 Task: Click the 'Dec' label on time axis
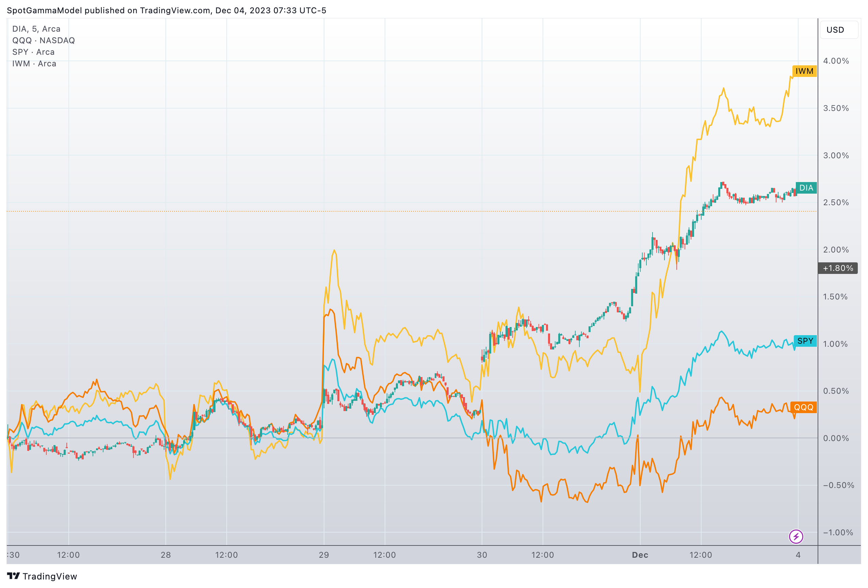pos(640,555)
